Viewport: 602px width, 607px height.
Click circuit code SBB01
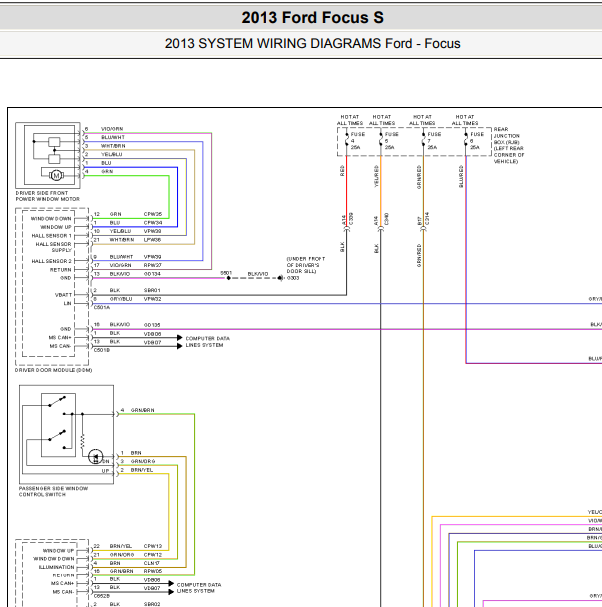pyautogui.click(x=152, y=290)
